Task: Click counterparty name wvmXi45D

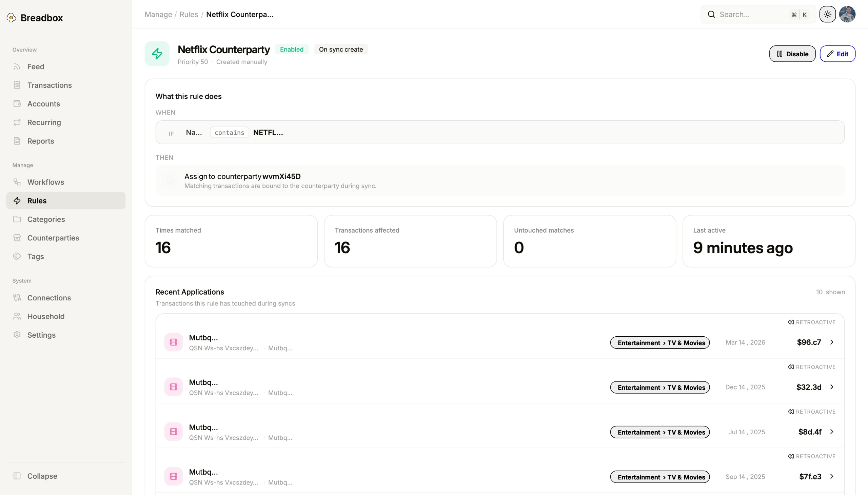Action: (x=281, y=176)
